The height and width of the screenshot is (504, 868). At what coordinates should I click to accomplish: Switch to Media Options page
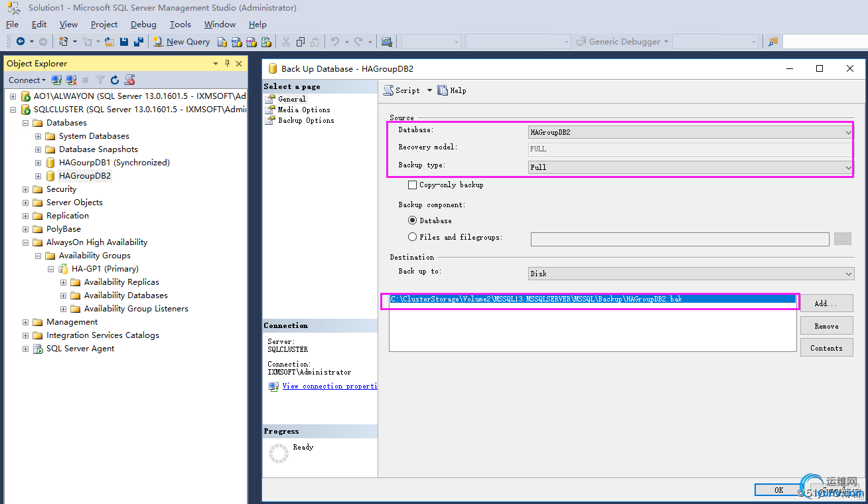[303, 110]
